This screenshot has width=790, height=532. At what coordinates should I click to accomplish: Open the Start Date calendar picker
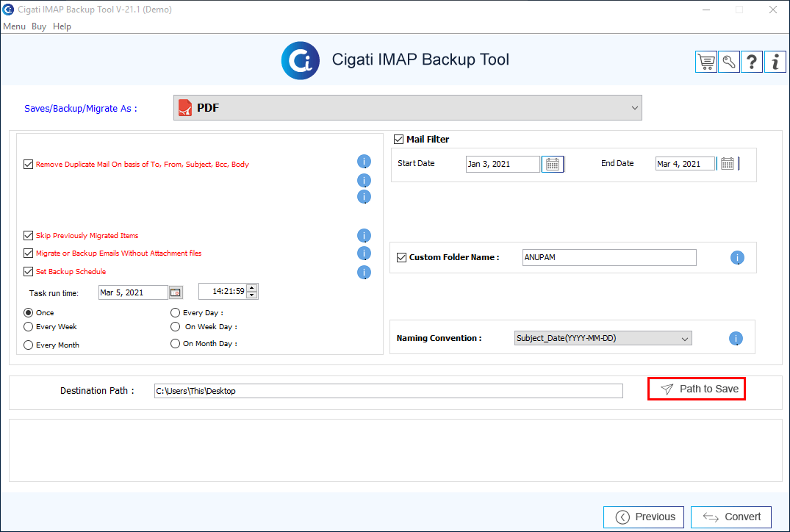pyautogui.click(x=553, y=165)
